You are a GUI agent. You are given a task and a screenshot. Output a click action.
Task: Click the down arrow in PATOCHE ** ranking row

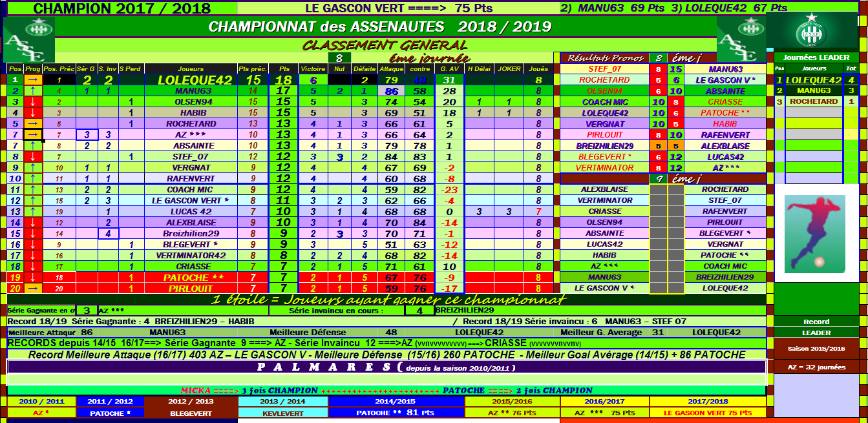32,278
